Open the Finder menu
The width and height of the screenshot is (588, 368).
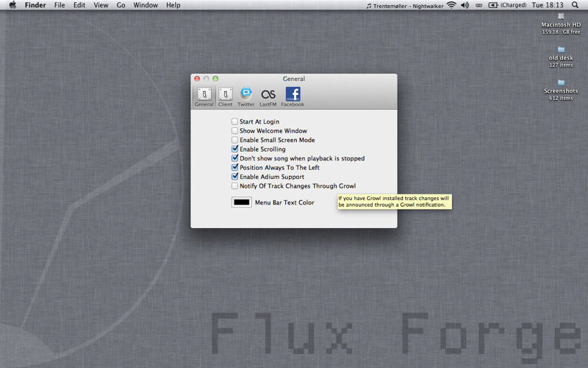click(35, 5)
